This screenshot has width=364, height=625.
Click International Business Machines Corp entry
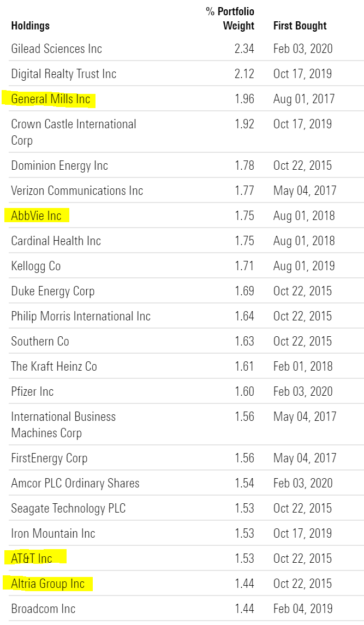click(x=63, y=425)
